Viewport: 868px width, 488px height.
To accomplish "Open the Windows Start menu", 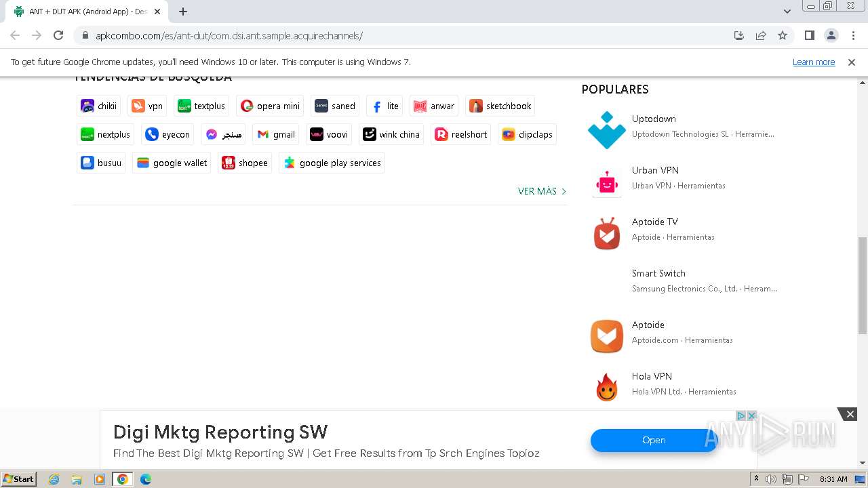I will 18,479.
